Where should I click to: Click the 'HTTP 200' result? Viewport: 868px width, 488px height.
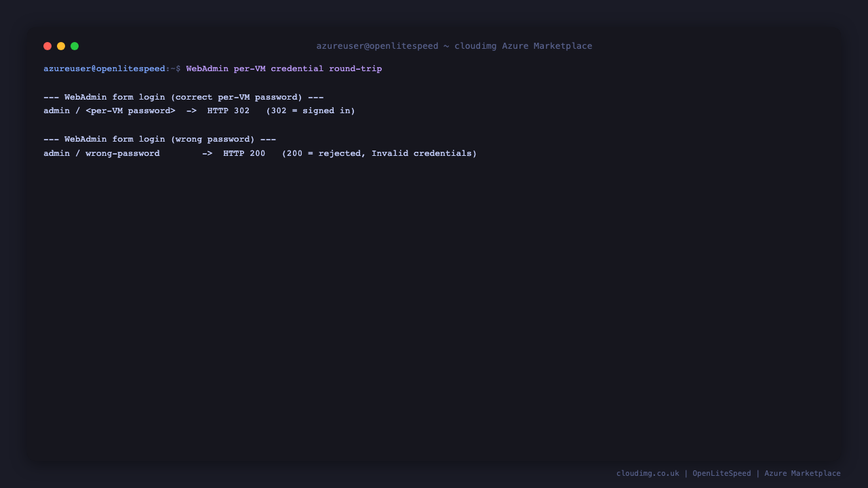[x=244, y=153]
